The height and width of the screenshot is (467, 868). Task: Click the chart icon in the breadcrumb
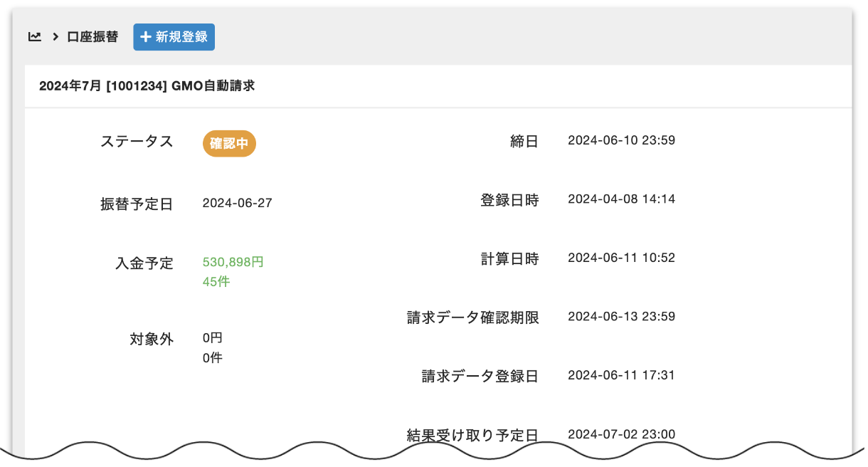[34, 37]
